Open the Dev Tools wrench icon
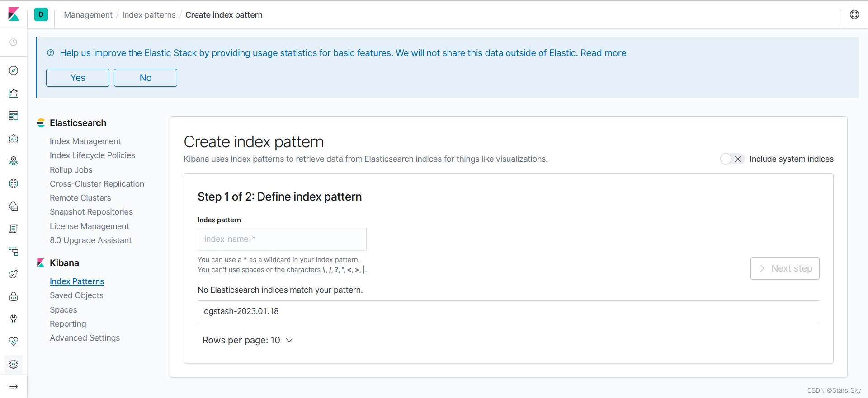Viewport: 868px width, 398px height. (14, 319)
